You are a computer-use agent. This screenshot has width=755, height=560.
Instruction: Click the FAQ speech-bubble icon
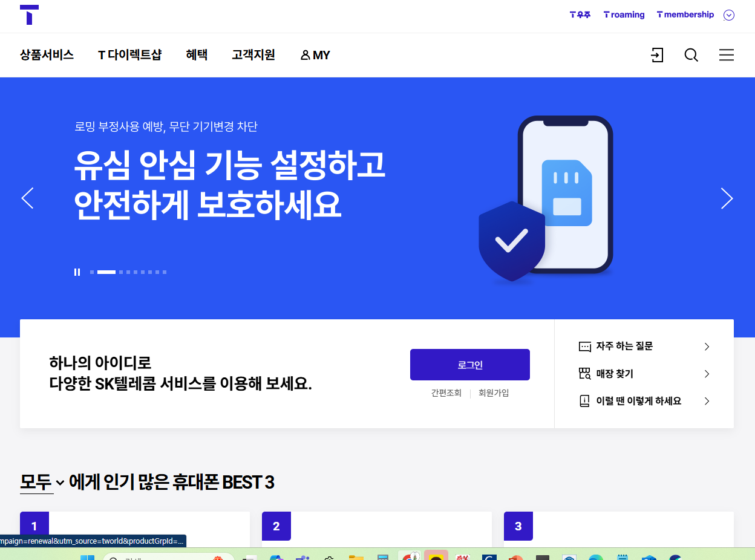click(584, 347)
